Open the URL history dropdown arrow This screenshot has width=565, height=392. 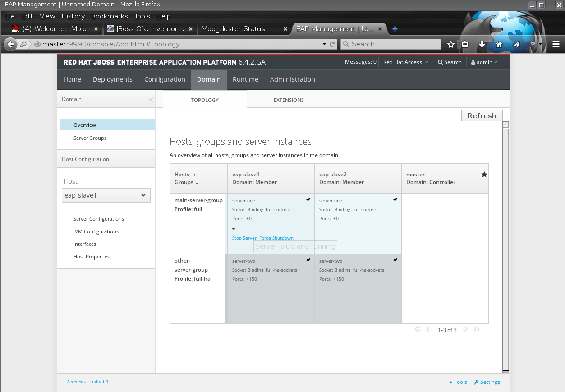click(324, 44)
